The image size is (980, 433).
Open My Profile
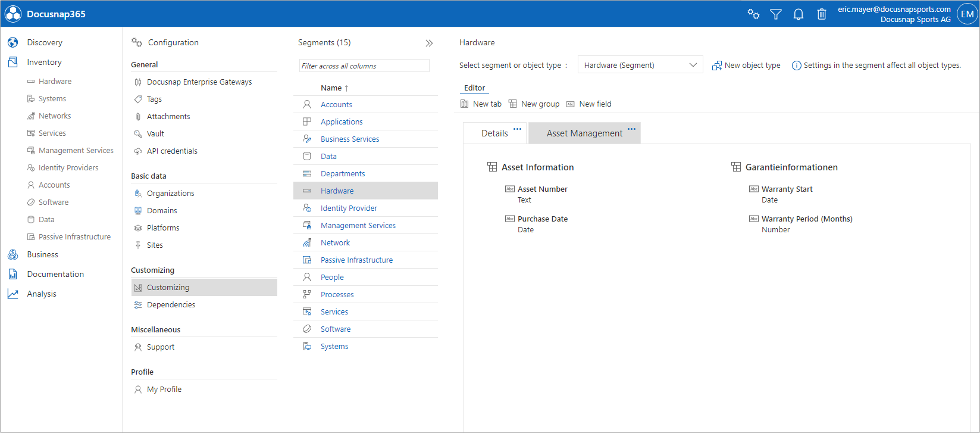tap(164, 389)
